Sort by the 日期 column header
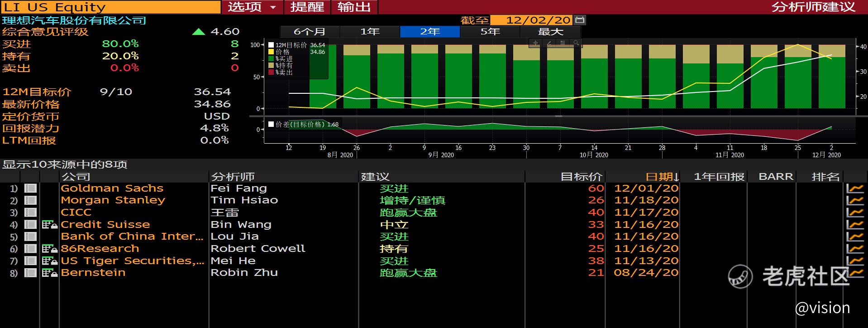868x328 pixels. click(663, 177)
